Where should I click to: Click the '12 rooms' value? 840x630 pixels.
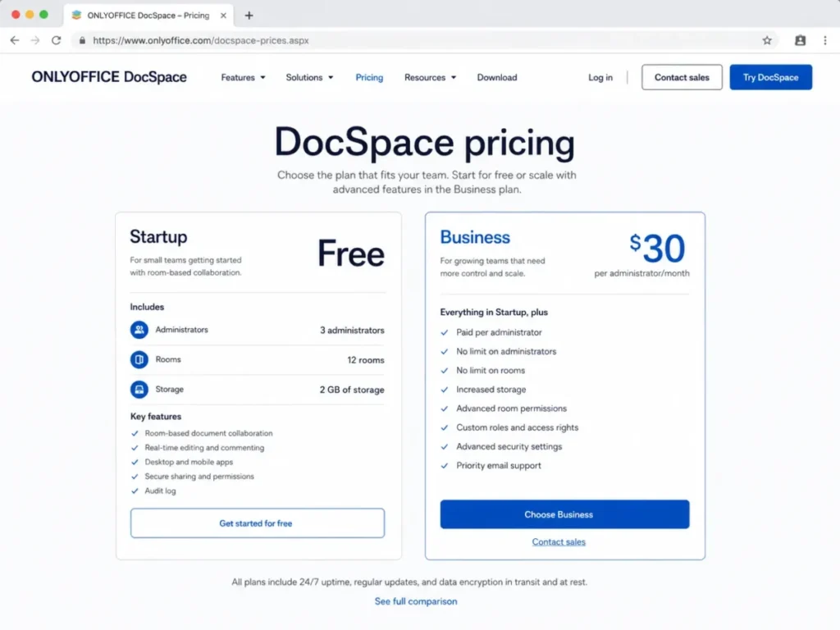pyautogui.click(x=365, y=360)
